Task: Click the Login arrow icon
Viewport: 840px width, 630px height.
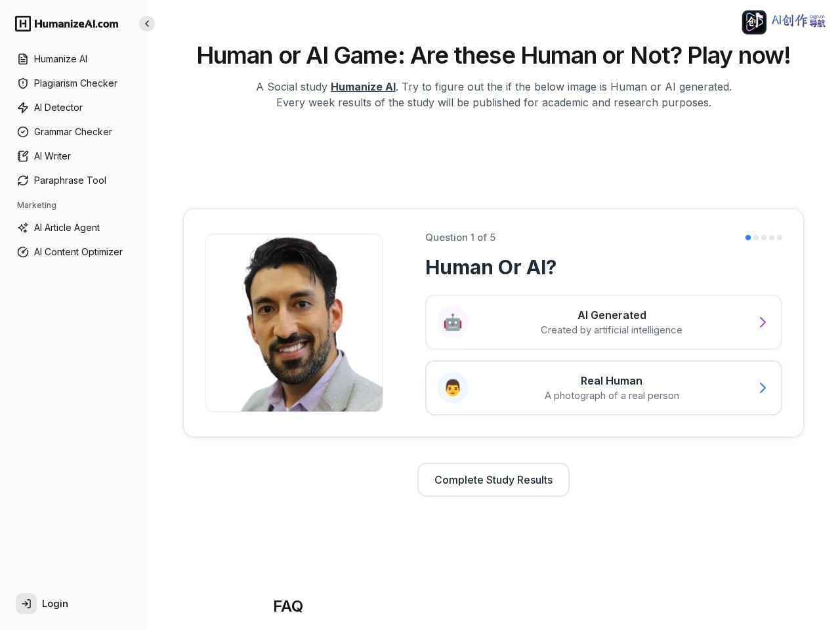Action: [x=26, y=604]
